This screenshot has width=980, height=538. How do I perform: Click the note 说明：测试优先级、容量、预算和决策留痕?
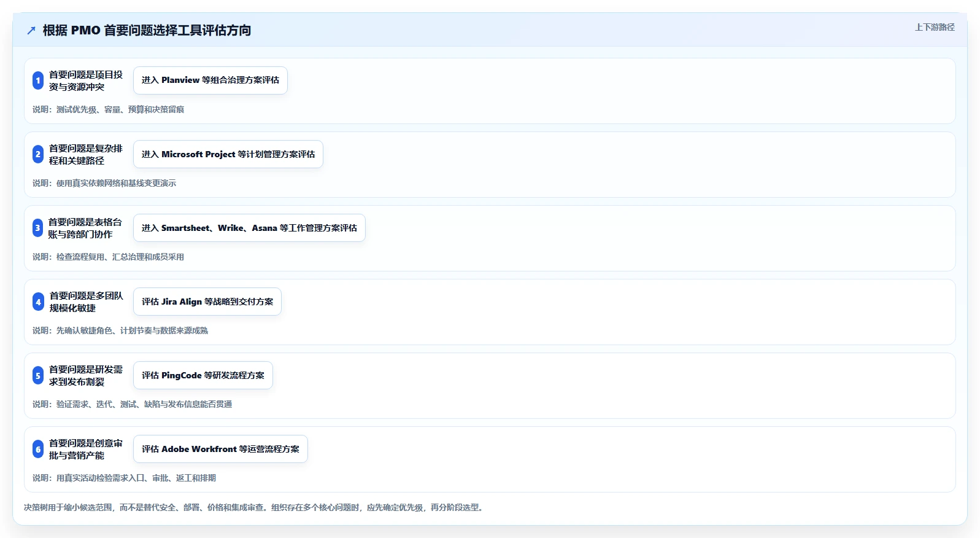coord(109,109)
